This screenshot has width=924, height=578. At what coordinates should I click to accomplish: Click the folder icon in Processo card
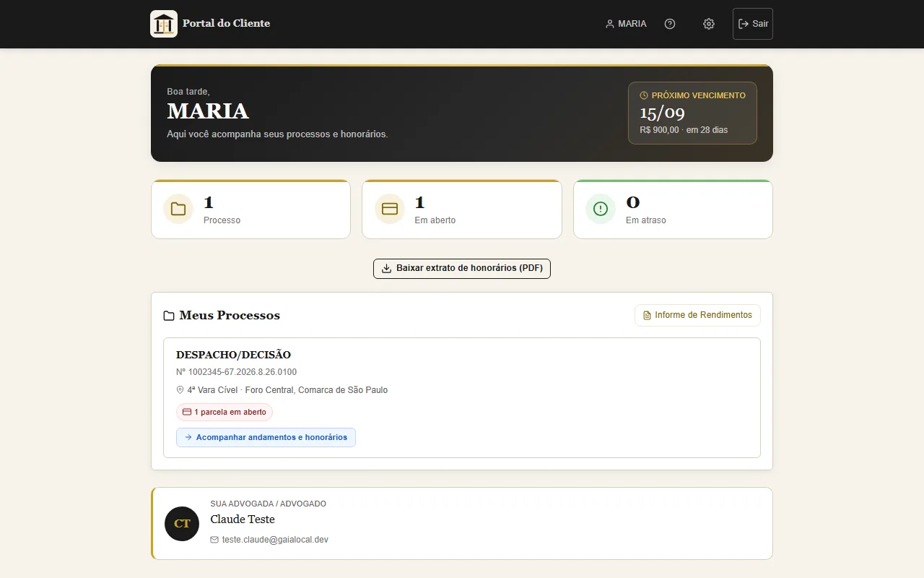click(x=178, y=210)
